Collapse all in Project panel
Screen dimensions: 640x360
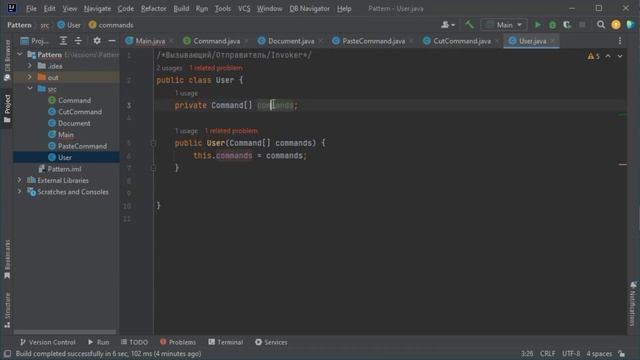(78, 41)
